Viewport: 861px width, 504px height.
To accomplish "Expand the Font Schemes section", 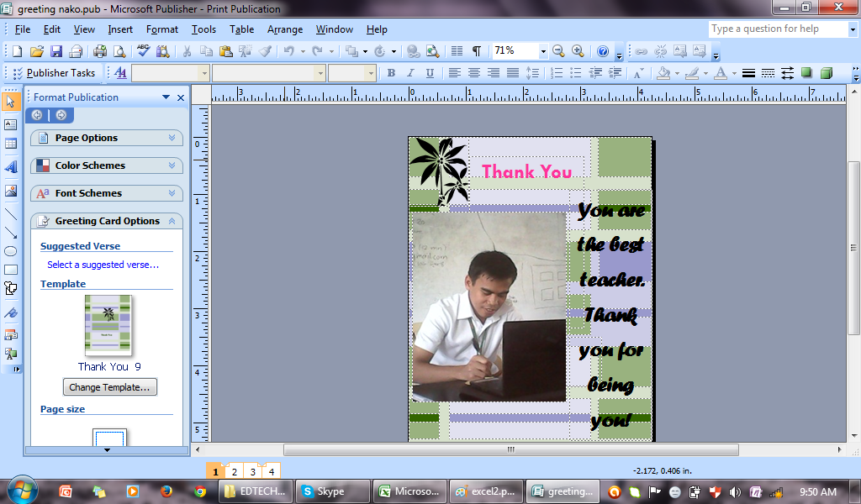I will click(107, 193).
